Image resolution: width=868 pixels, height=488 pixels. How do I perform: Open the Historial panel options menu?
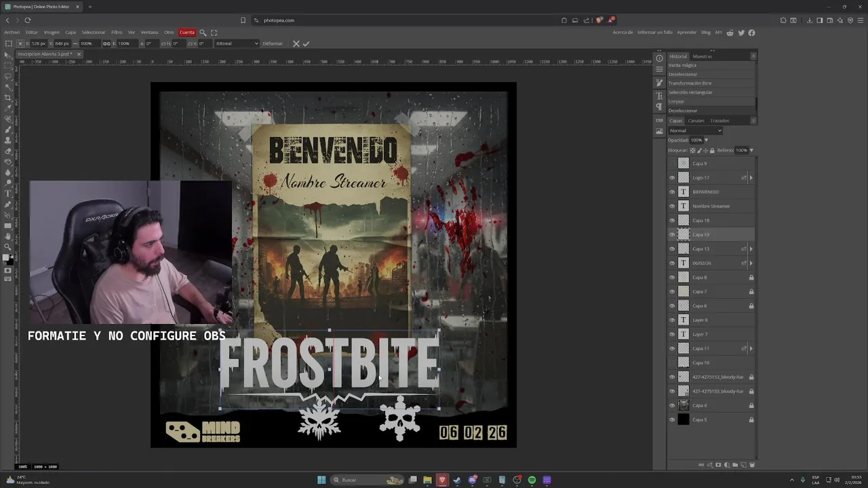click(x=753, y=56)
